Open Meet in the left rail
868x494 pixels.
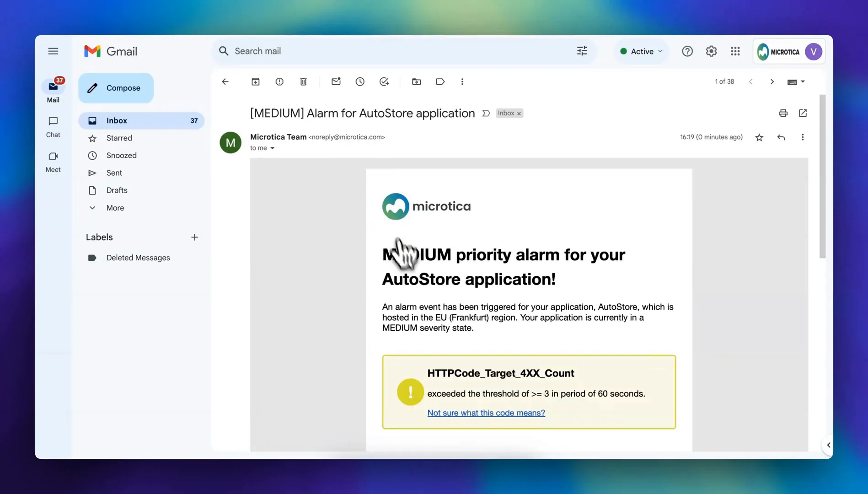(53, 162)
